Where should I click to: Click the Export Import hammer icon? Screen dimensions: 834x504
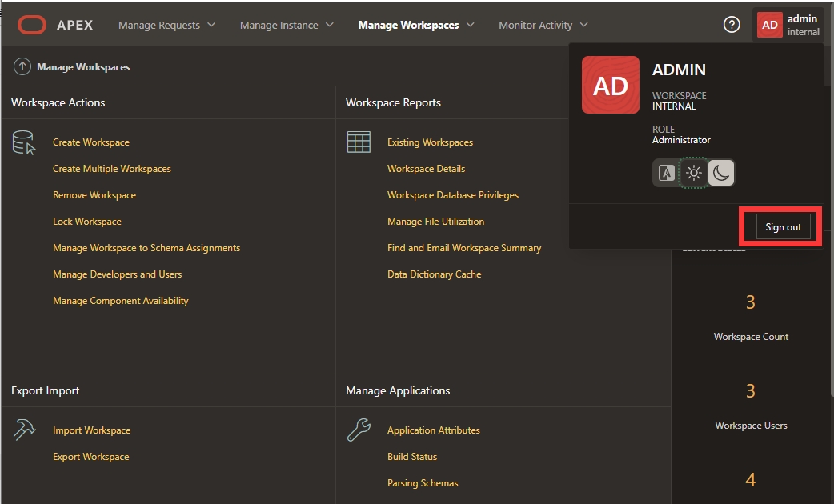click(x=25, y=430)
